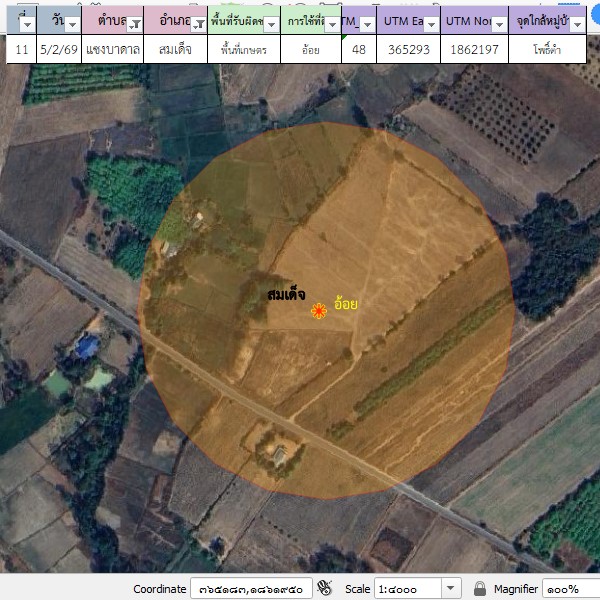The image size is (600, 600).
Task: Click the yellow อ้อย label on map
Action: pos(346,303)
